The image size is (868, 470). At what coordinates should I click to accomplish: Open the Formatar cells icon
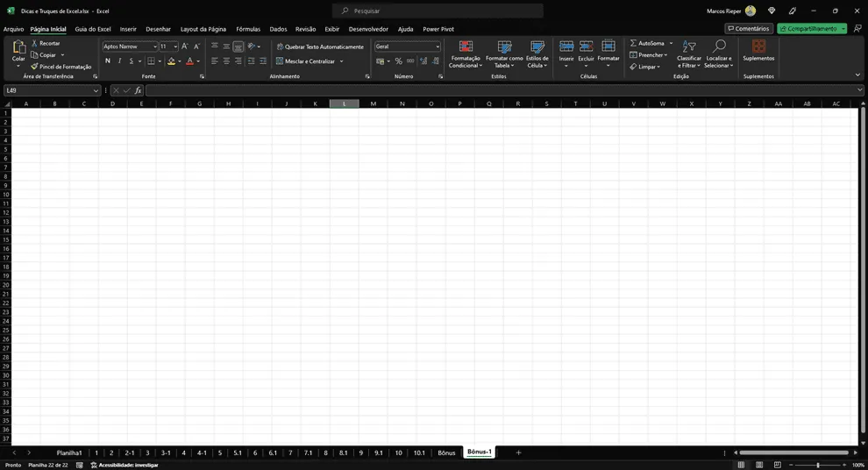[608, 47]
